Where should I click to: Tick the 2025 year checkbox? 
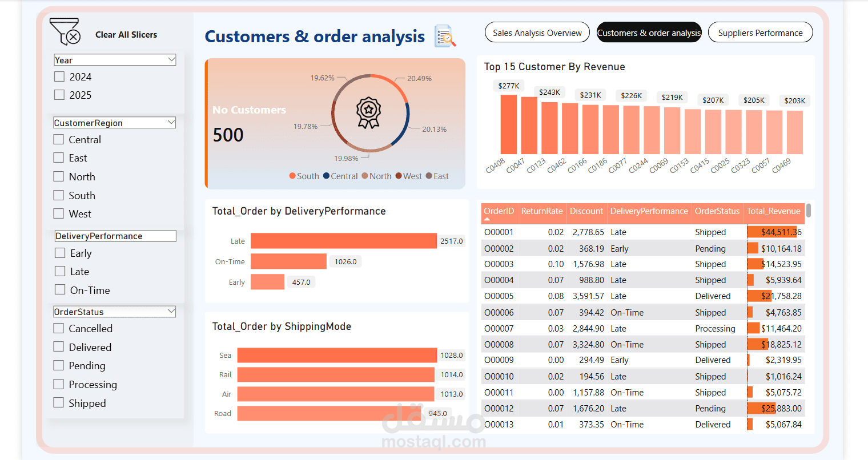[59, 95]
